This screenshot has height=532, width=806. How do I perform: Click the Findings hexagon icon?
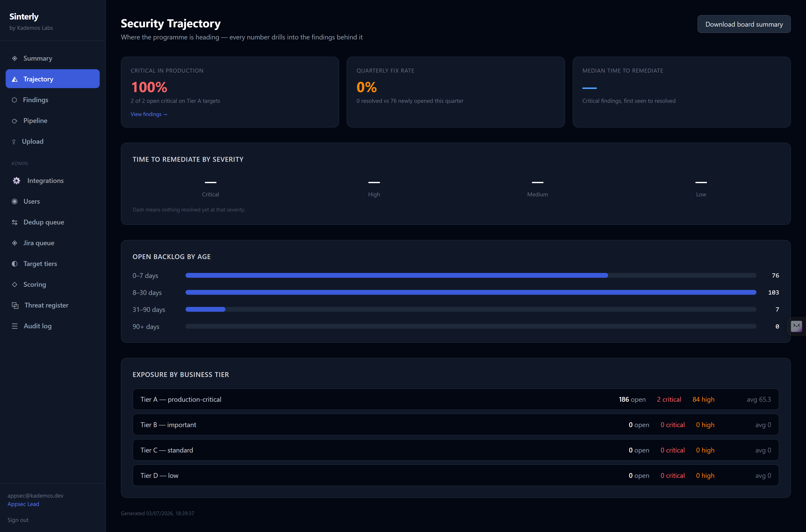(x=14, y=100)
